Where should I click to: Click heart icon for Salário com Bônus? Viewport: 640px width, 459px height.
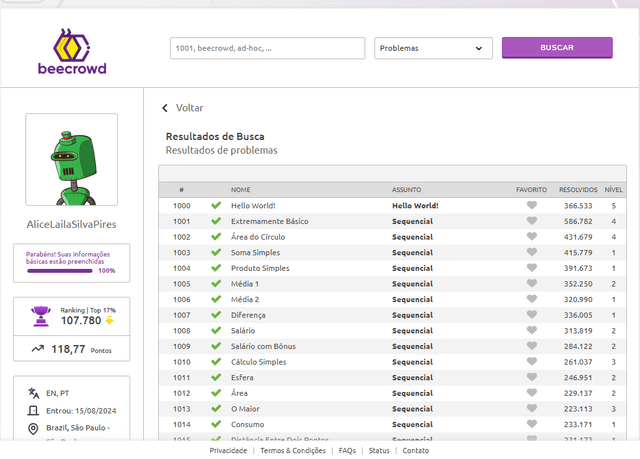[x=531, y=346]
